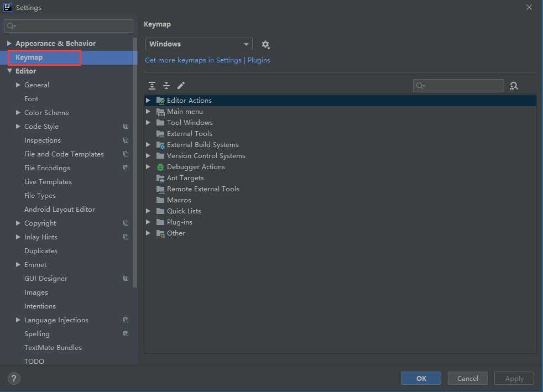Click the Cancel button
The image size is (543, 392).
467,378
